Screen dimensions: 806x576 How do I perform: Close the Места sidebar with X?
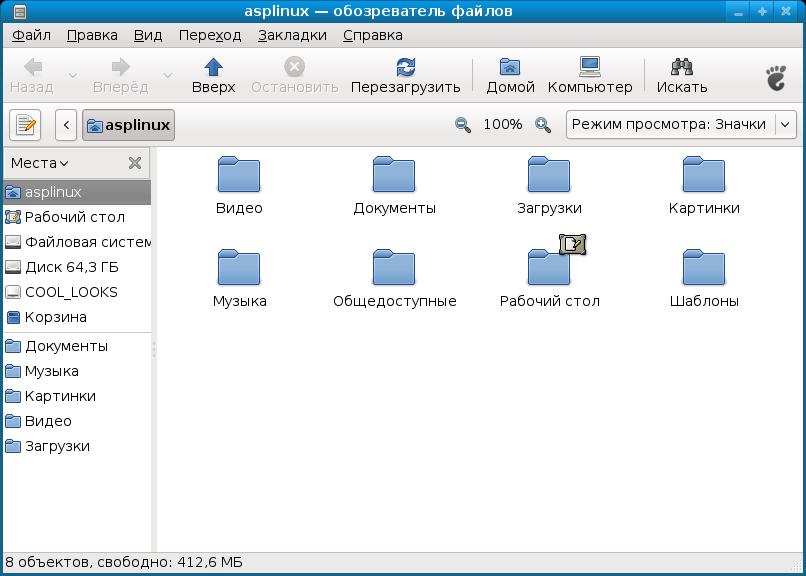click(135, 163)
